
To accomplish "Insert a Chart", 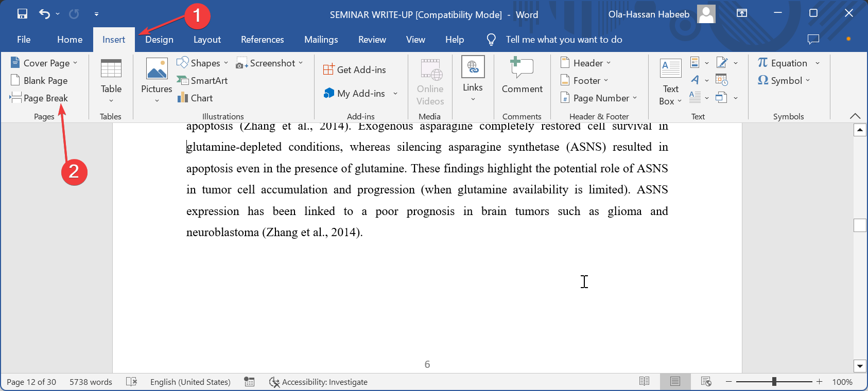I will point(195,98).
